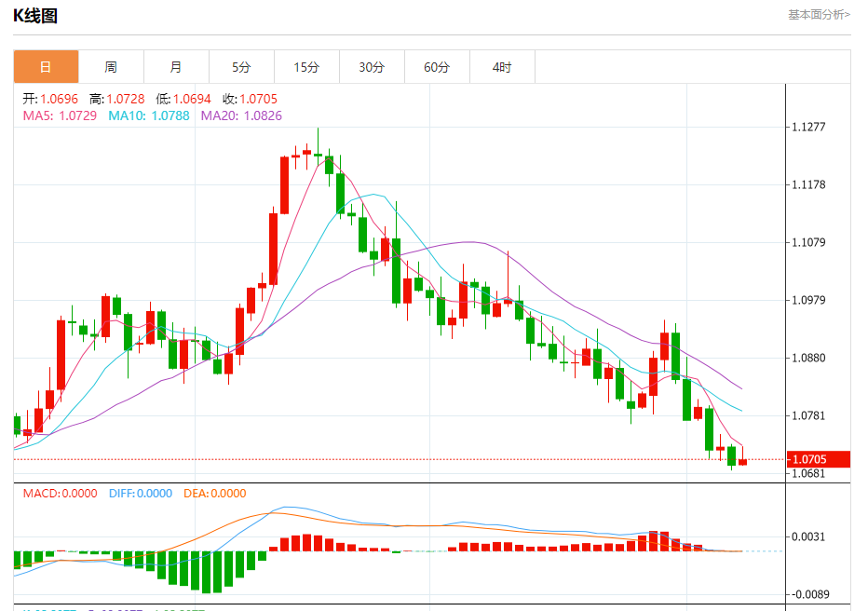
Task: Click the MA10 indicator label
Action: [x=149, y=115]
